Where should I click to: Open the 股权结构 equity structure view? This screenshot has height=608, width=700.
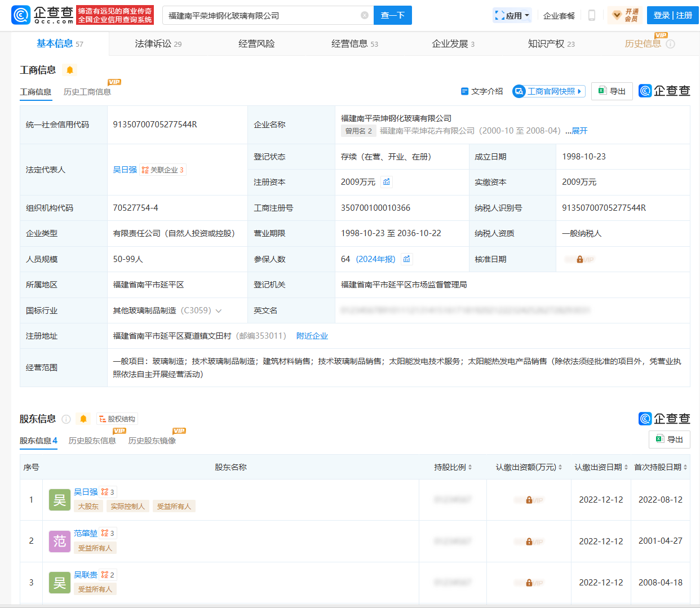(x=117, y=419)
